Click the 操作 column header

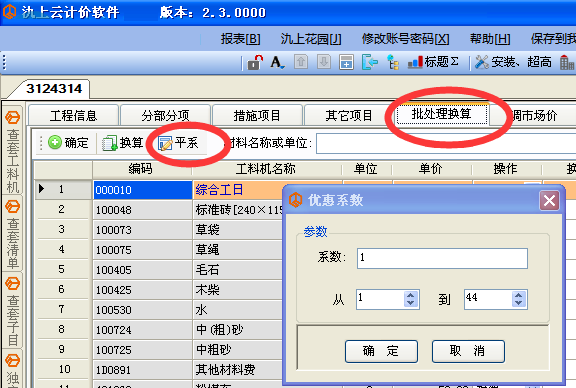[506, 169]
